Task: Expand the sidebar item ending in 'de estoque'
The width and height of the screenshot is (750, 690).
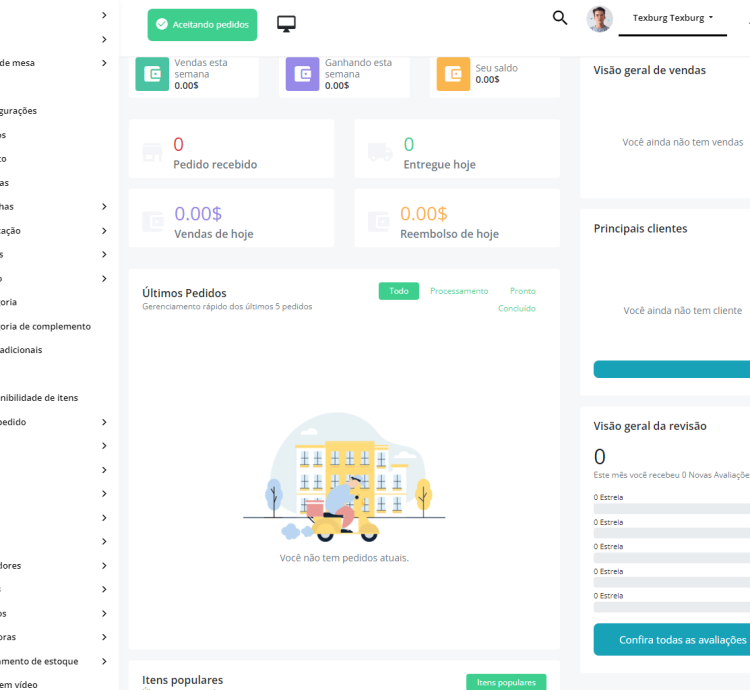Action: 104,661
